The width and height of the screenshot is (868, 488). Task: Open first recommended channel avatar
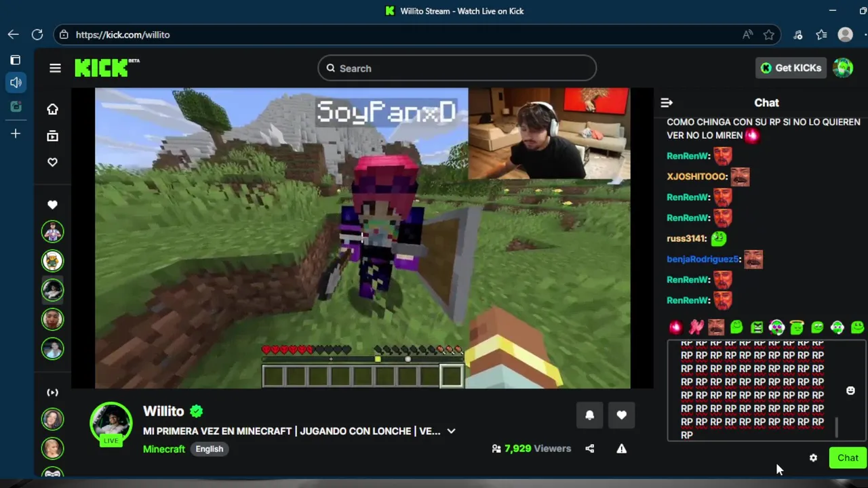(52, 420)
